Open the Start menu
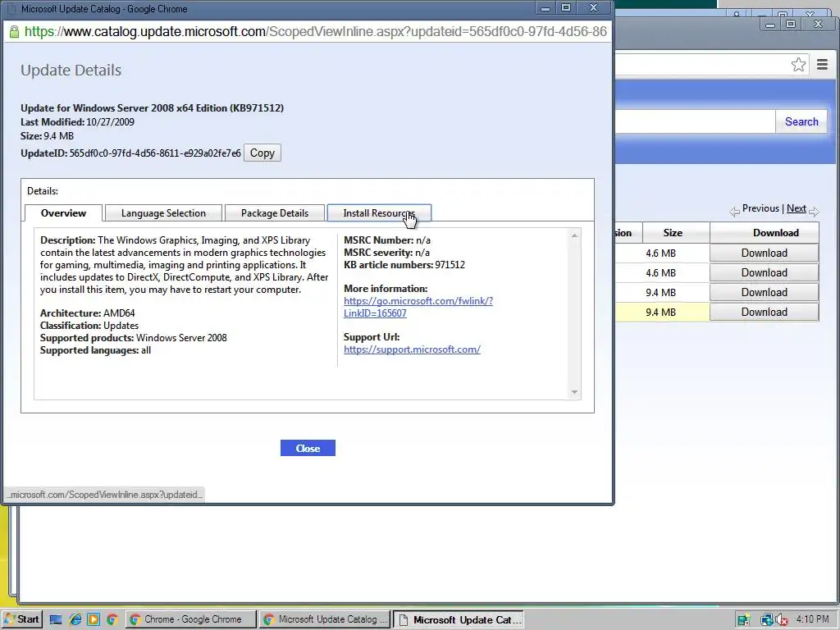840x630 pixels. (x=22, y=619)
